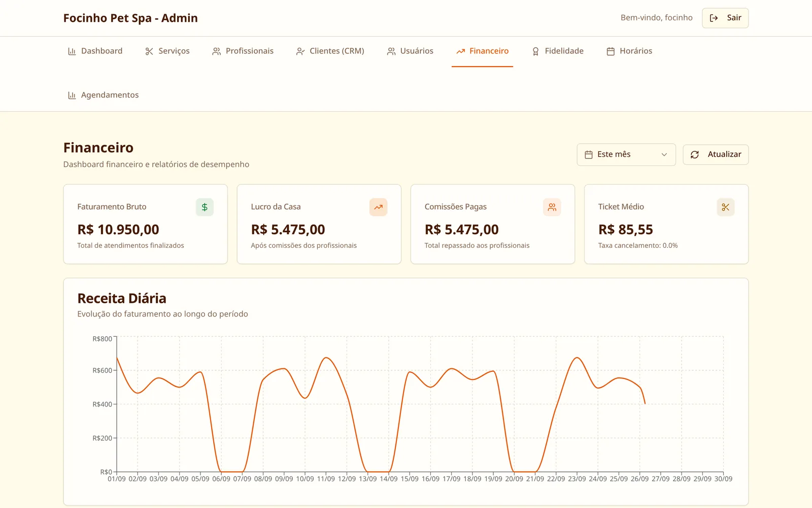Viewport: 812px width, 508px height.
Task: Open the Usuários tab
Action: point(410,51)
